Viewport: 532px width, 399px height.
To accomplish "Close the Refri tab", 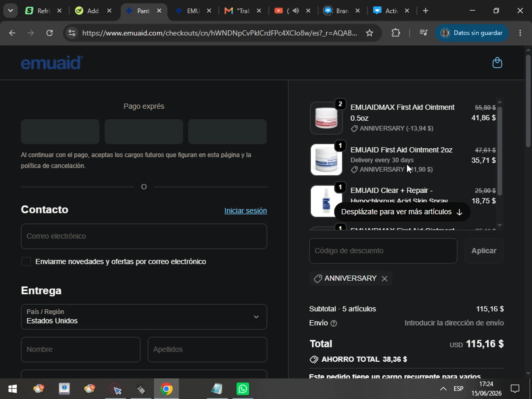I will click(60, 11).
